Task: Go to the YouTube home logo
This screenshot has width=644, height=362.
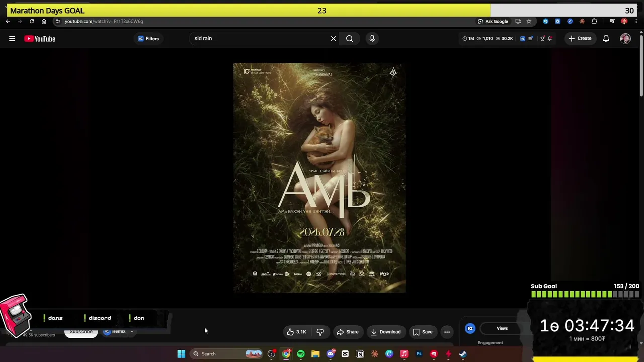Action: click(x=40, y=39)
